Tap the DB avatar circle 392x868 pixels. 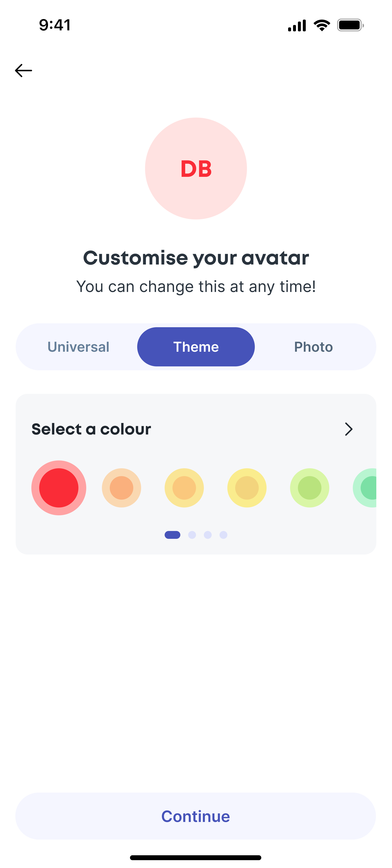(196, 169)
